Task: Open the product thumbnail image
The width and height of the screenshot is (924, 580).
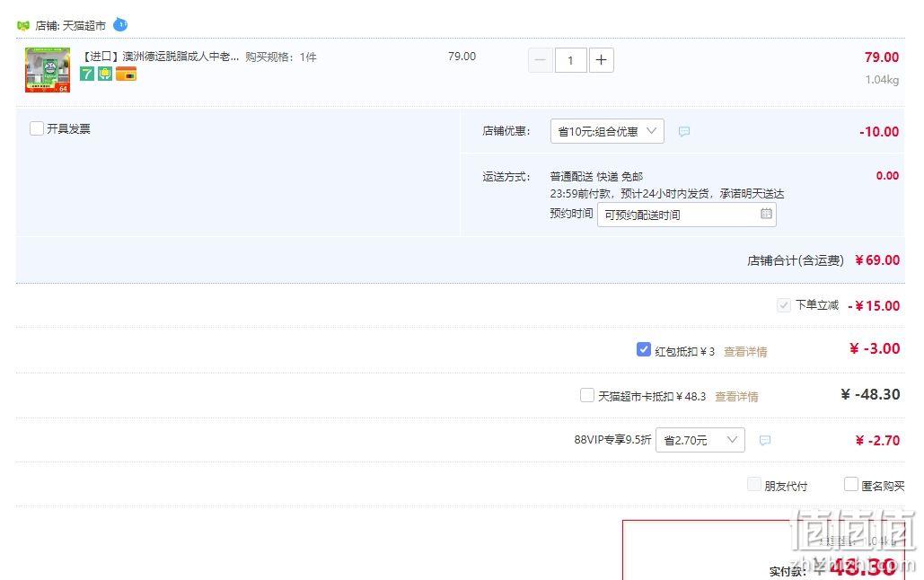Action: tap(48, 70)
